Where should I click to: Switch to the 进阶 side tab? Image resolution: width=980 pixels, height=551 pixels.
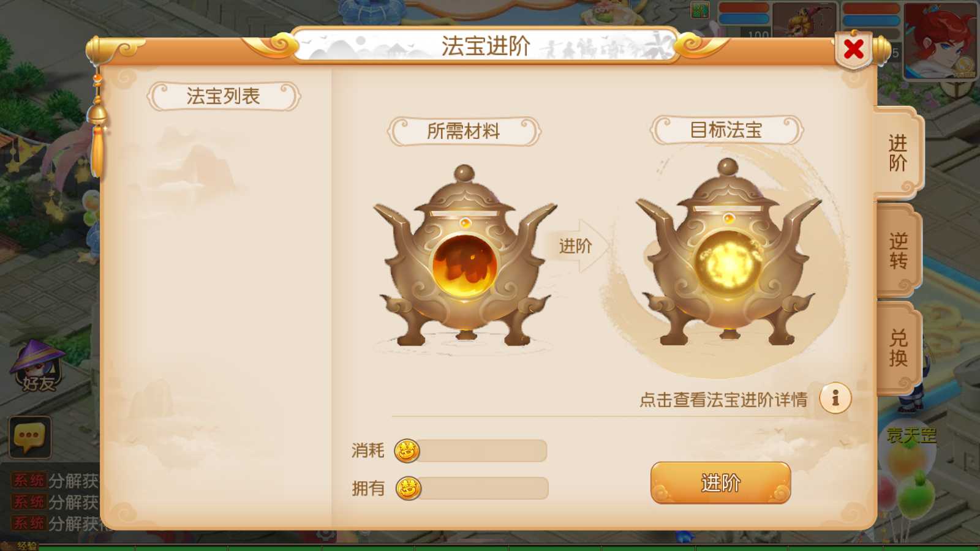898,153
